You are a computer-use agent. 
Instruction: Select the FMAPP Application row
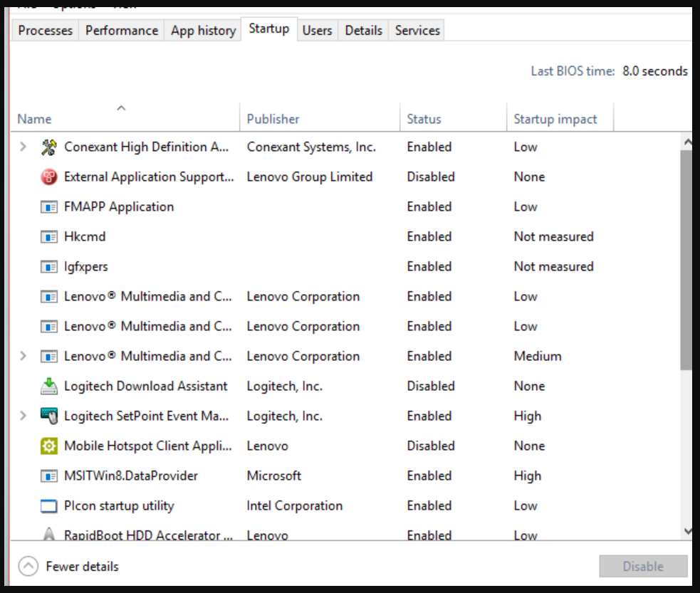click(346, 206)
